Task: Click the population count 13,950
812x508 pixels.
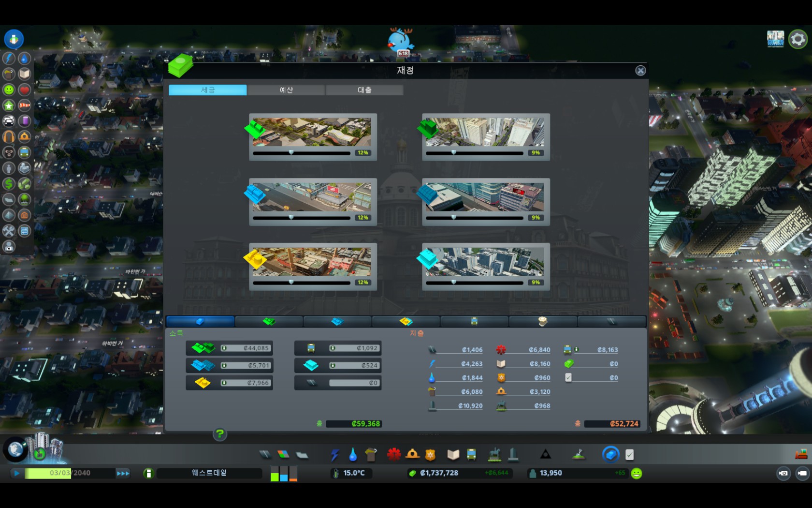Action: (551, 473)
